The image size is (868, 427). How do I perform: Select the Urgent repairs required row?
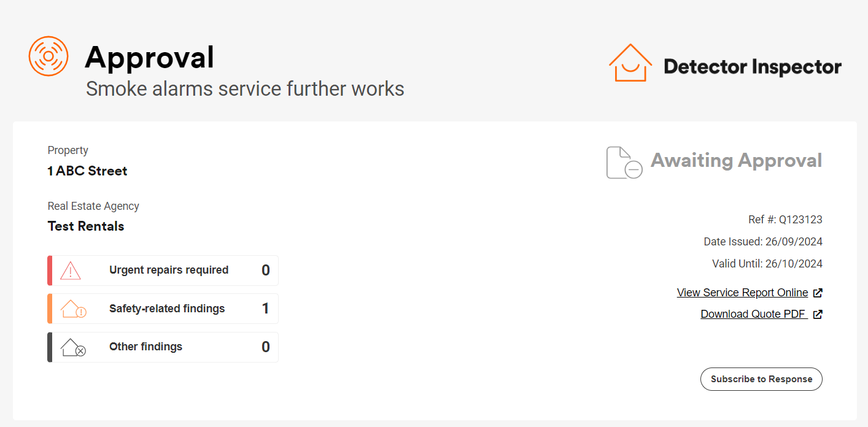pos(163,270)
